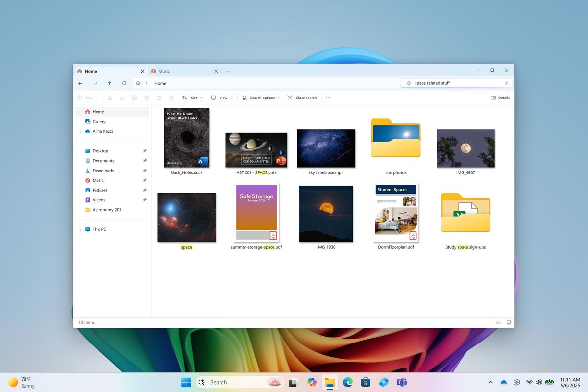Screen dimensions: 588x392
Task: Open the See more toolbar menu
Action: click(327, 98)
